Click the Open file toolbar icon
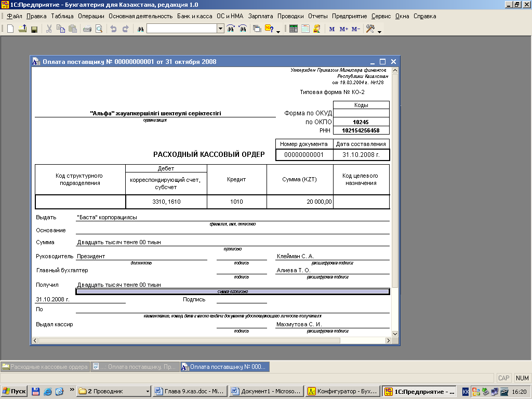532x399 pixels. [22, 29]
